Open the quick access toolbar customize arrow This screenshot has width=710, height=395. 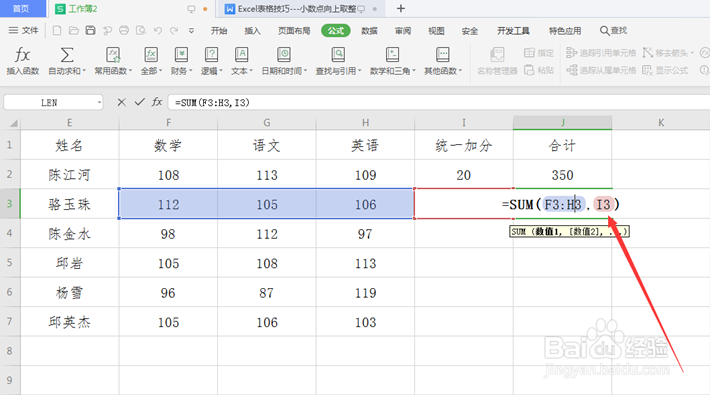pos(192,30)
